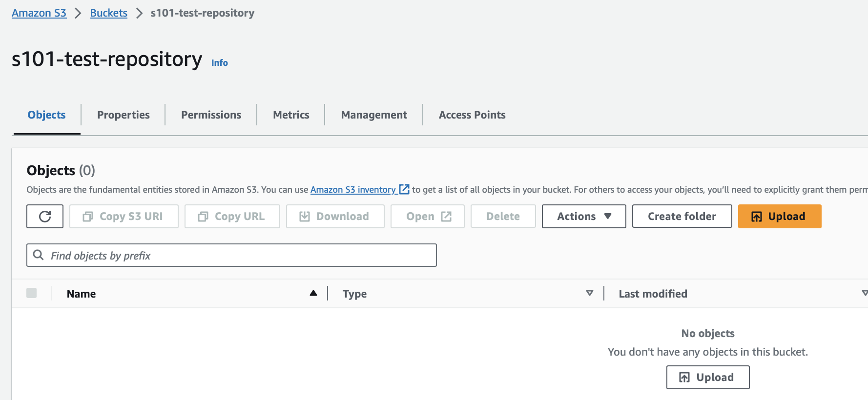Click the external link icon beside Amazon S3 inventory
Screen dimensions: 868x400
point(404,189)
